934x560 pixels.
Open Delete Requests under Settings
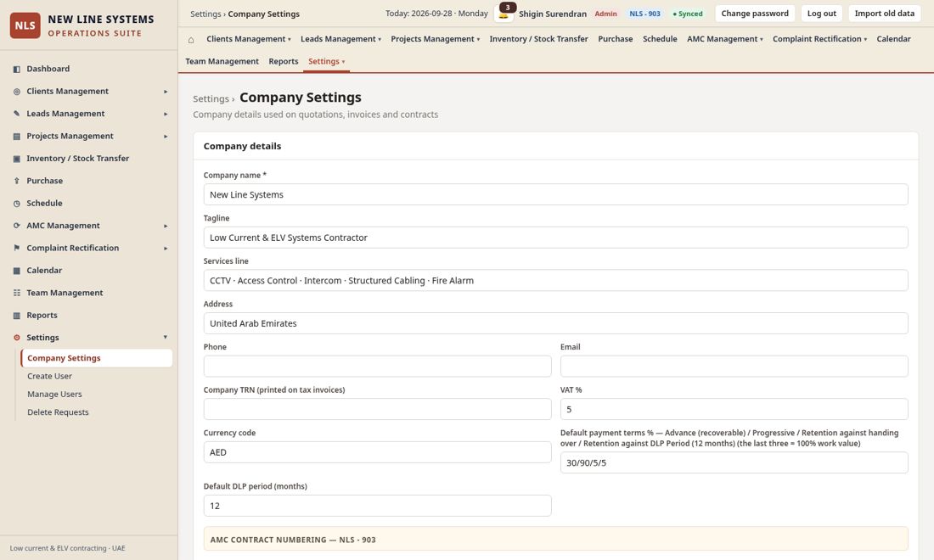[x=58, y=412]
